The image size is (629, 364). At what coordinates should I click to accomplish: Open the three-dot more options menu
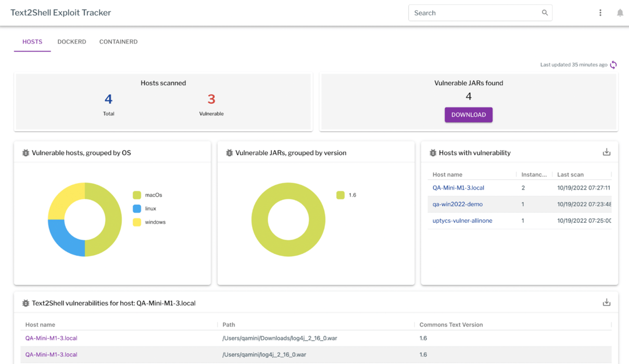tap(600, 13)
